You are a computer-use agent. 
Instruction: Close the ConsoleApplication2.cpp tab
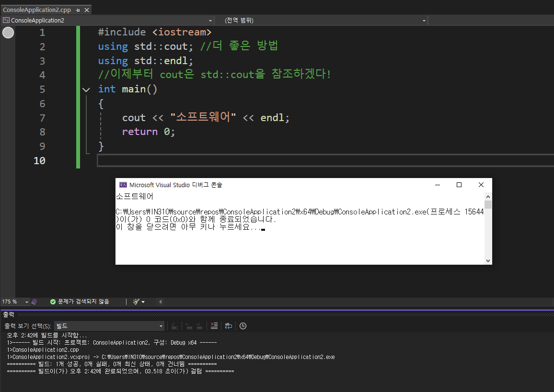click(x=87, y=10)
